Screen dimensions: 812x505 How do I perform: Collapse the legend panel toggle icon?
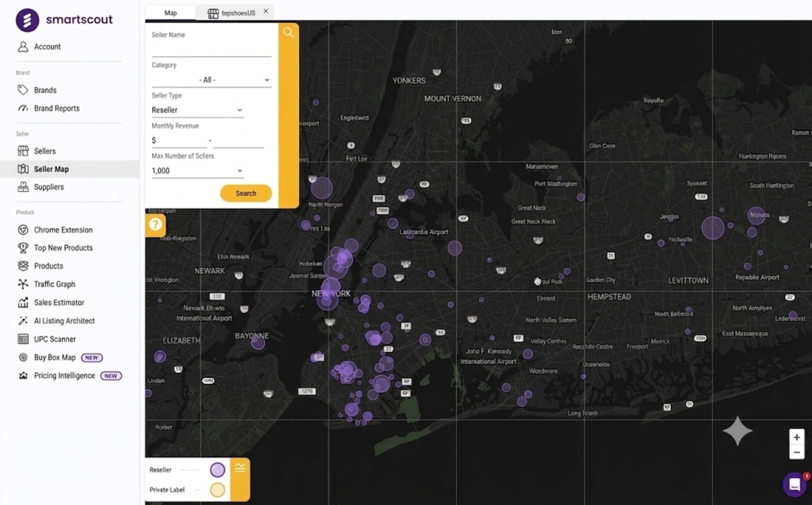pyautogui.click(x=239, y=468)
